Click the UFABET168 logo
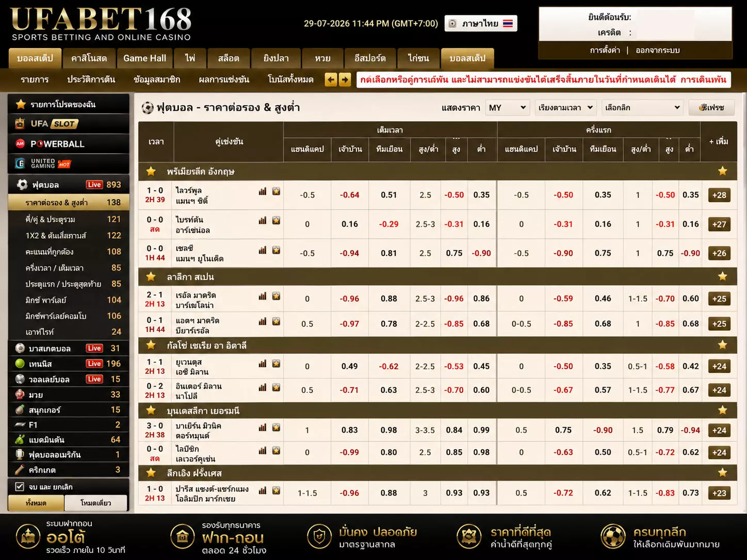This screenshot has height=560, width=747. point(101,24)
